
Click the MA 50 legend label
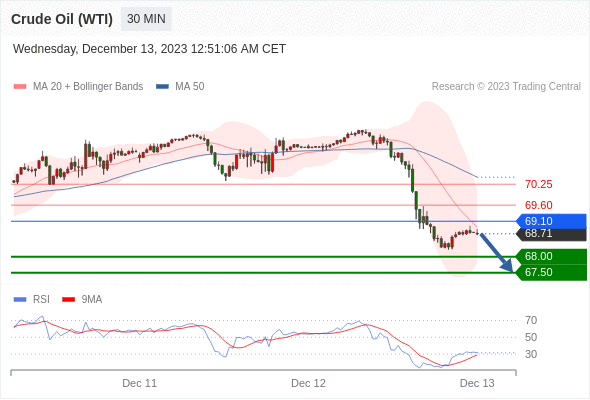point(190,87)
